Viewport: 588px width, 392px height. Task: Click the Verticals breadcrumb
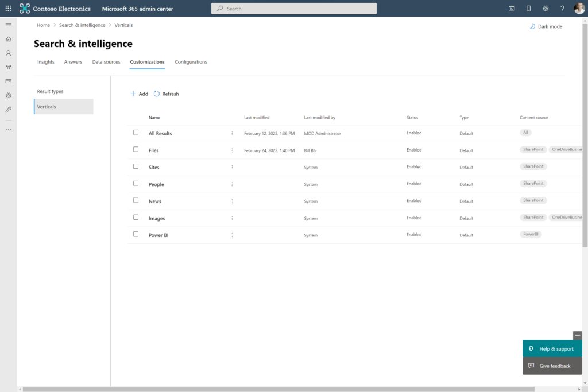click(123, 25)
